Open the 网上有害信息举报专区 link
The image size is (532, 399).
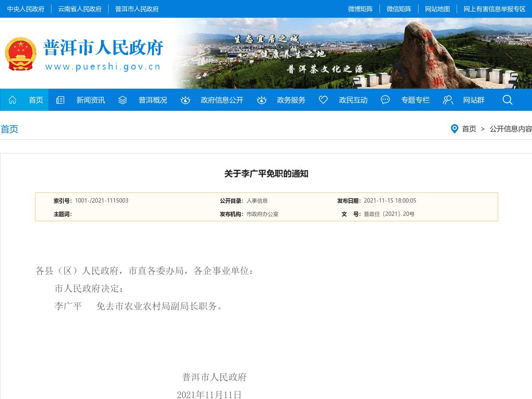tap(495, 9)
